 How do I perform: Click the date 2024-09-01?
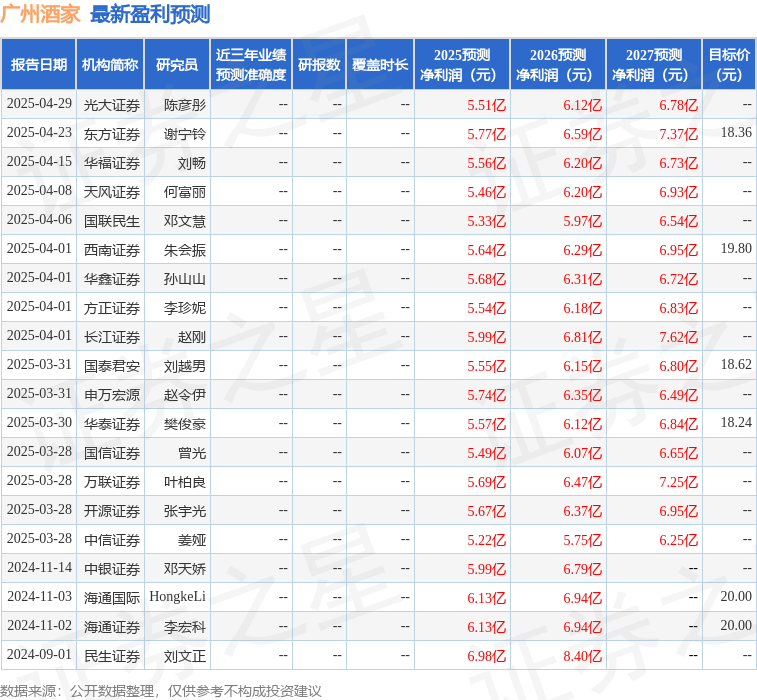[x=39, y=654]
